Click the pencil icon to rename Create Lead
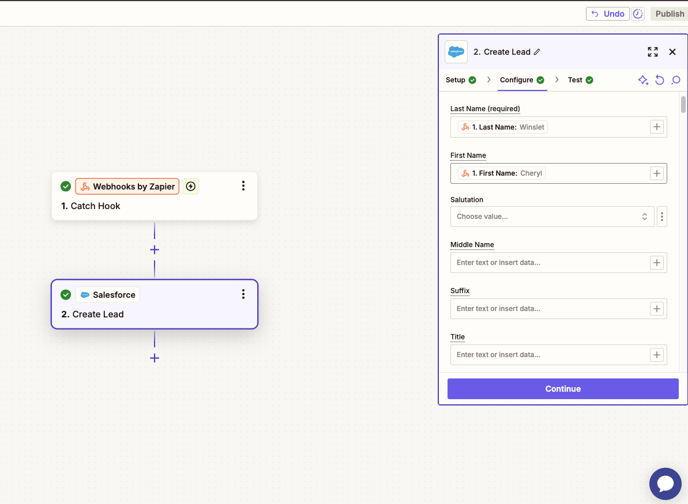The height and width of the screenshot is (504, 688). 537,52
